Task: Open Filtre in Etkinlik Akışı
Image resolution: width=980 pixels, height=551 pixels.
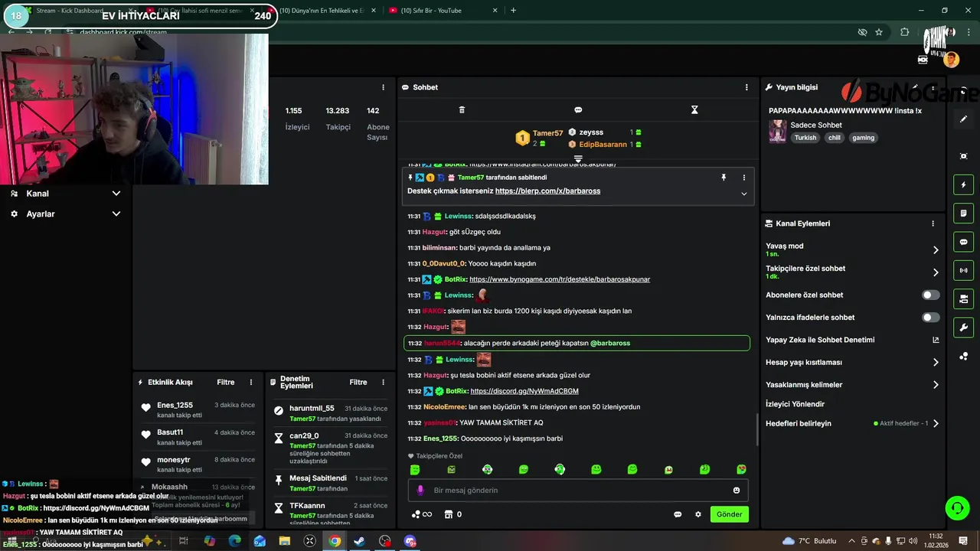Action: pos(226,382)
